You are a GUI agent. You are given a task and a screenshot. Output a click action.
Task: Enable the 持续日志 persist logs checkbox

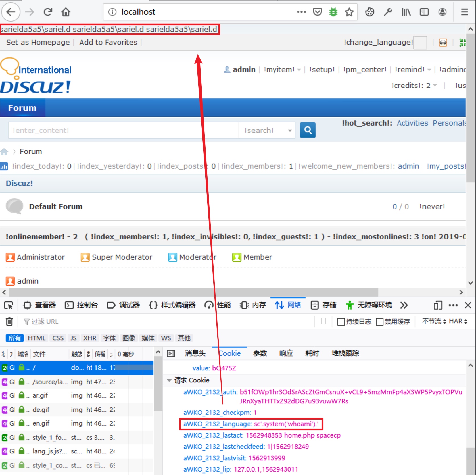pyautogui.click(x=341, y=322)
